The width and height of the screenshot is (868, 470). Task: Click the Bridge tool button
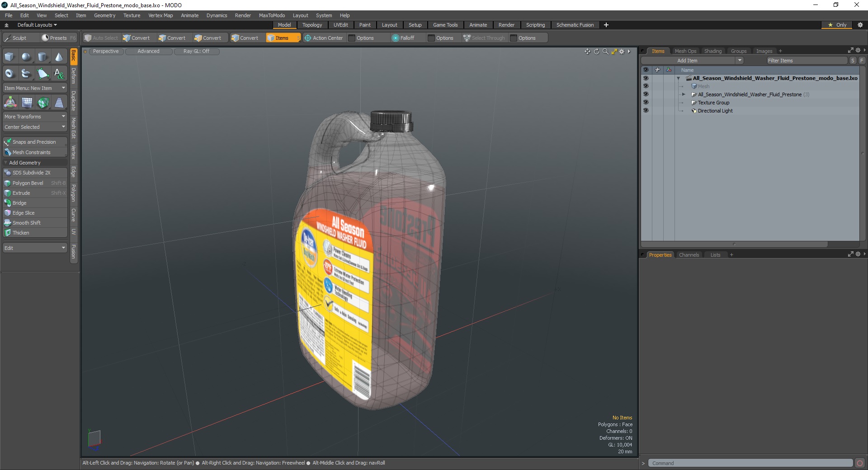pyautogui.click(x=35, y=203)
